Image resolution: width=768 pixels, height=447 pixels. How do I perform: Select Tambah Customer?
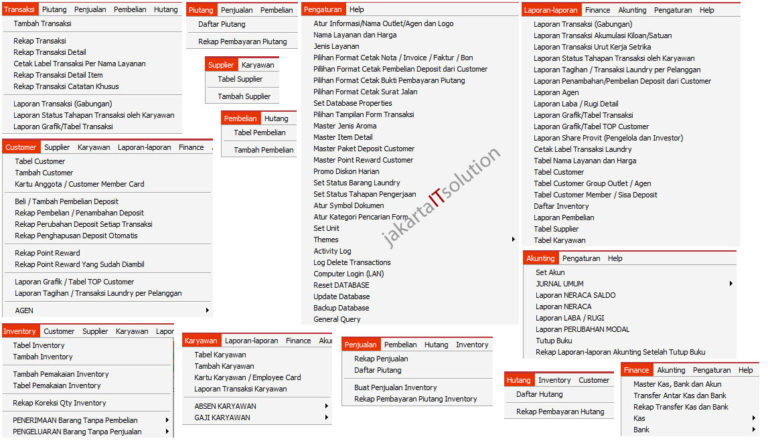[x=44, y=173]
